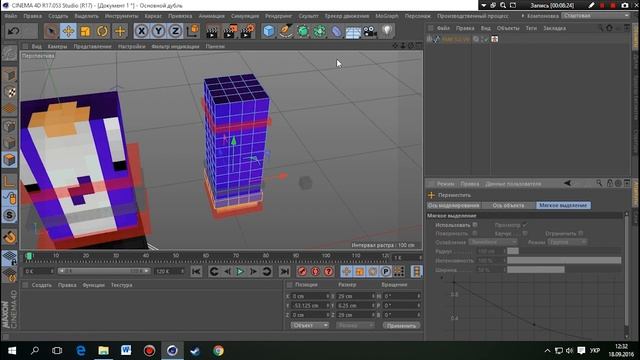640x360 pixels.
Task: Select the Texture mode checkerboard icon
Action: 9,92
